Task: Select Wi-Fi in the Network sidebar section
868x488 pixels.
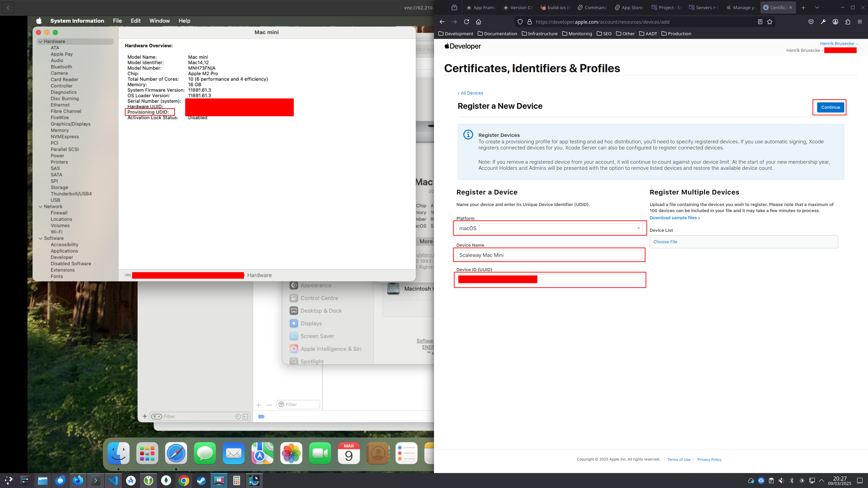Action: point(56,232)
